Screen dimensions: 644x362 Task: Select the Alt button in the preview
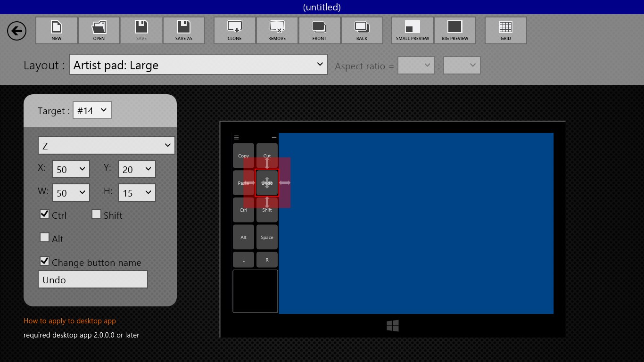click(x=243, y=237)
